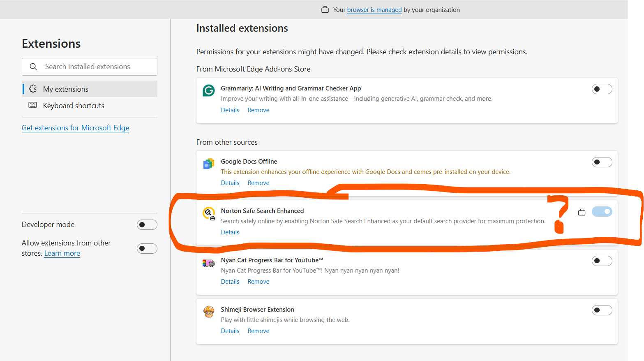Click the Grammarly extension title text

pyautogui.click(x=291, y=88)
